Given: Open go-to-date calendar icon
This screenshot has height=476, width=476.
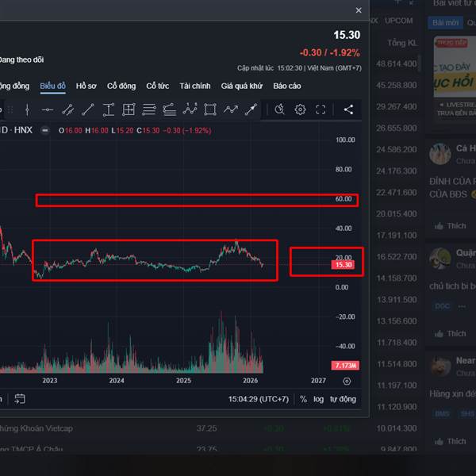Looking at the screenshot, I should [20, 399].
